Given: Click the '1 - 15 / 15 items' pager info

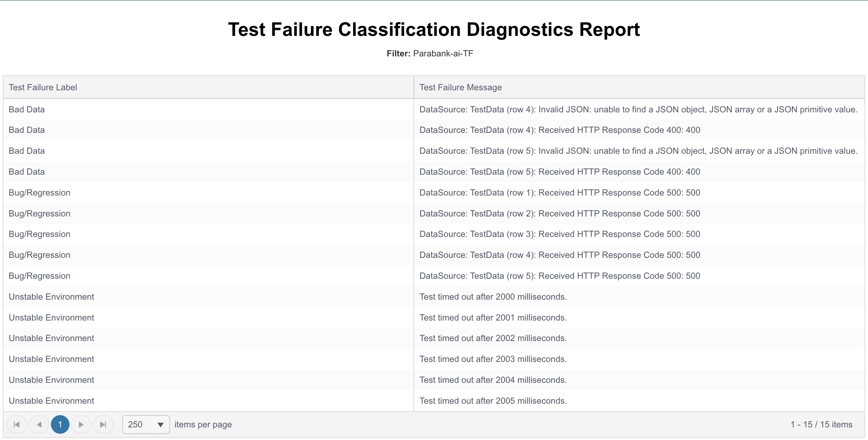Looking at the screenshot, I should click(x=821, y=425).
